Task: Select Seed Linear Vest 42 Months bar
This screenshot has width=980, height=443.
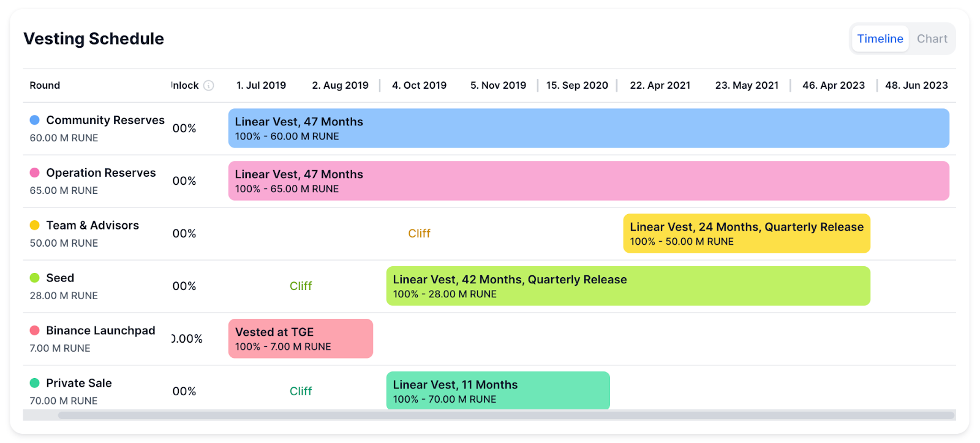Action: click(x=628, y=286)
